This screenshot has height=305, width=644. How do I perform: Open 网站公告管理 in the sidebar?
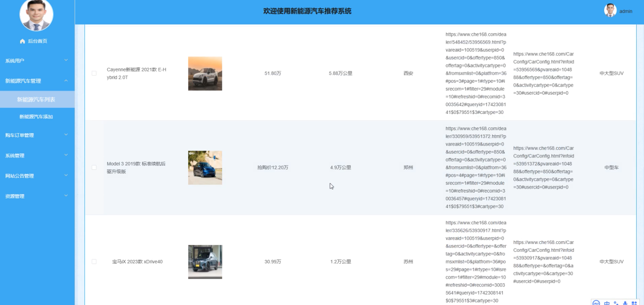coord(36,176)
